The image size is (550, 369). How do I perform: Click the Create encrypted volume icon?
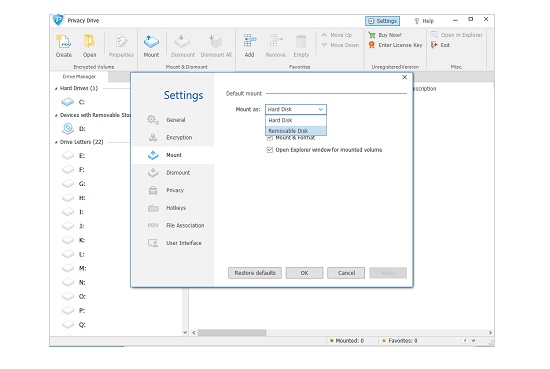[64, 42]
